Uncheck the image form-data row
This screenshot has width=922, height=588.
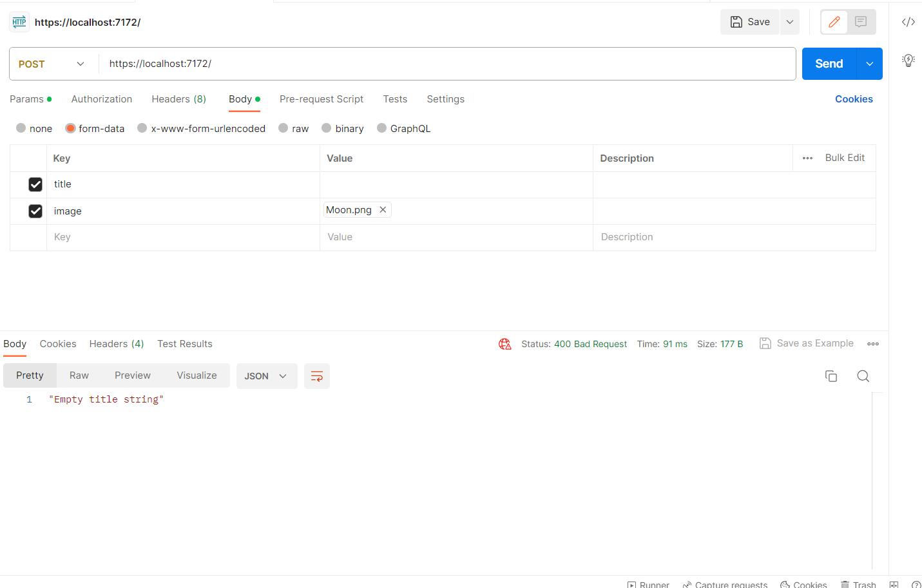35,211
